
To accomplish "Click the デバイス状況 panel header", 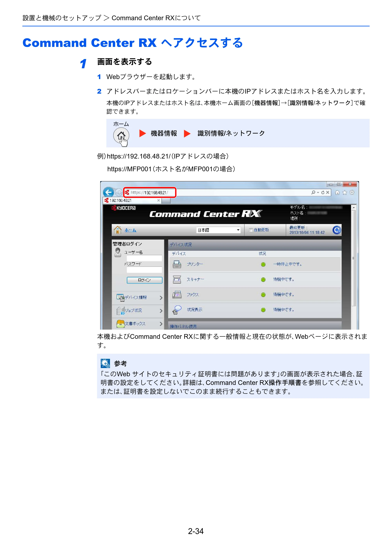I will (x=255, y=245).
